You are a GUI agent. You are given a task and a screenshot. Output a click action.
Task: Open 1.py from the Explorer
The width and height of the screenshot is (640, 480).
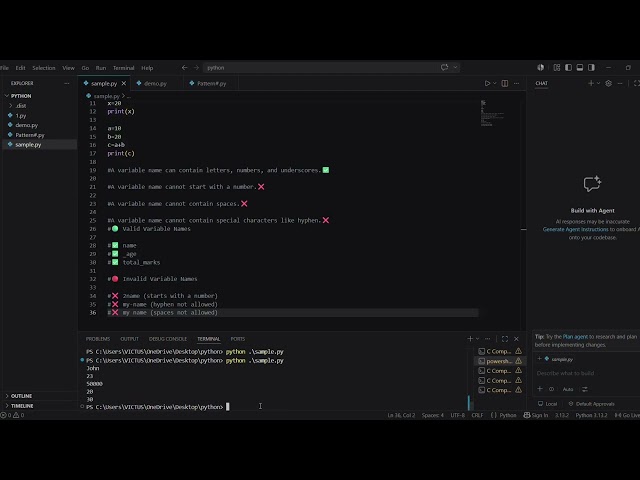coord(20,116)
